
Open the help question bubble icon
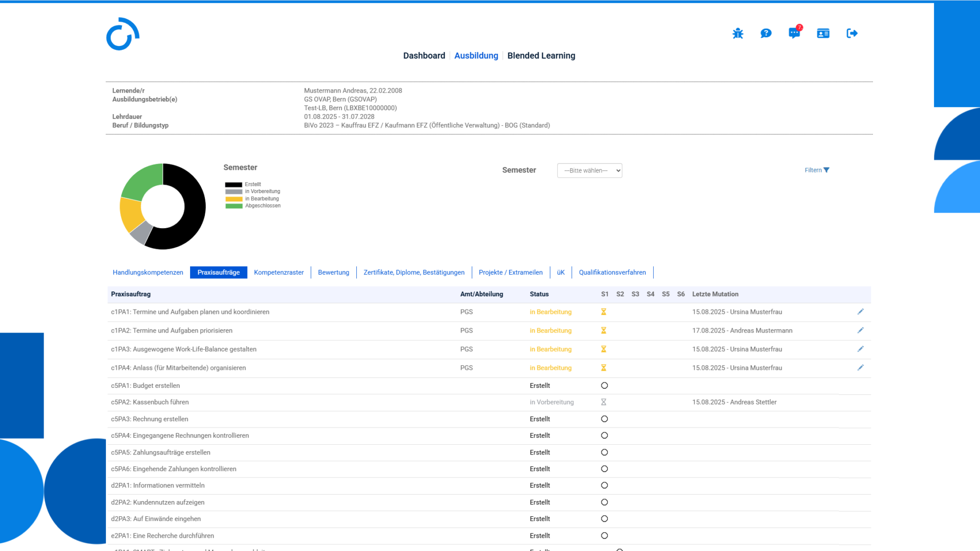tap(766, 33)
